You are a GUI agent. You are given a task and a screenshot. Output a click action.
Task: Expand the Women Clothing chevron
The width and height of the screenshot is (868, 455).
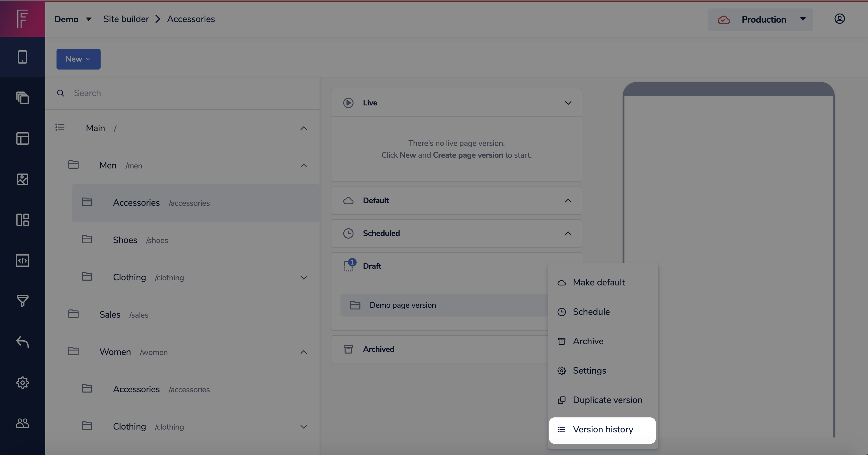[303, 427]
